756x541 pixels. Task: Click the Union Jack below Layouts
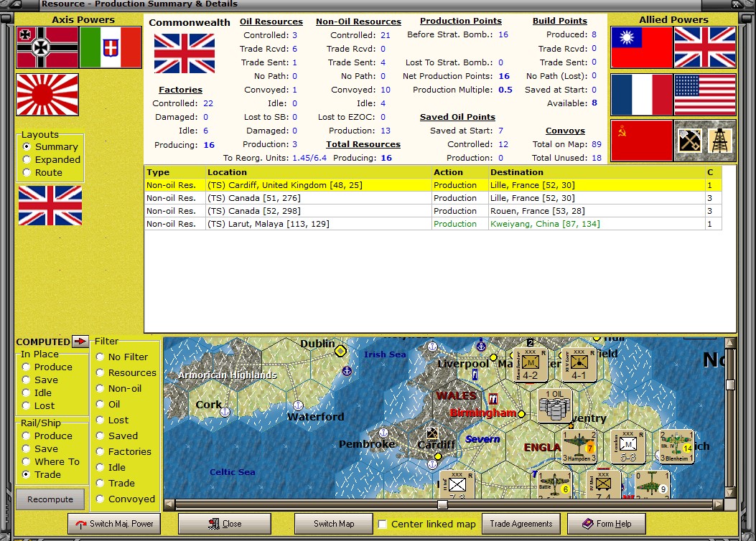click(50, 206)
